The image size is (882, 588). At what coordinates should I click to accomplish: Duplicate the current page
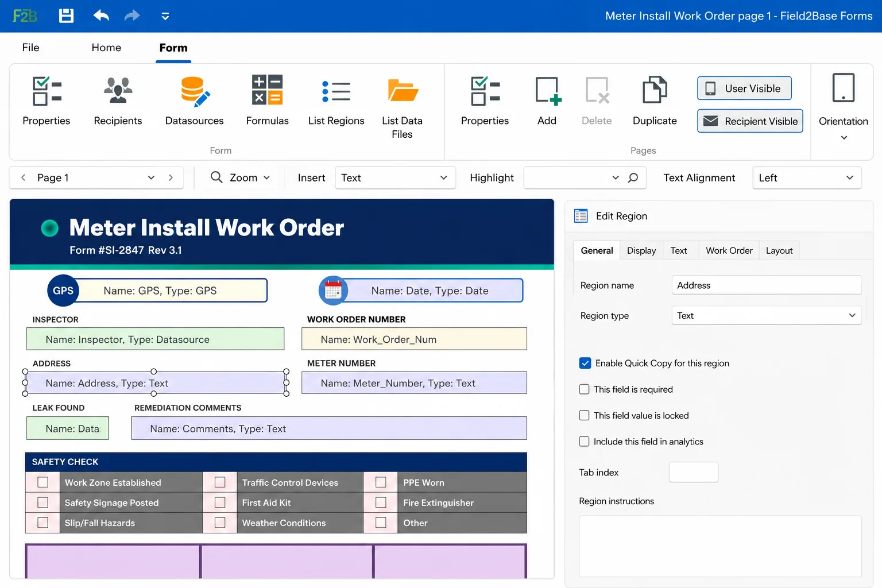tap(655, 101)
